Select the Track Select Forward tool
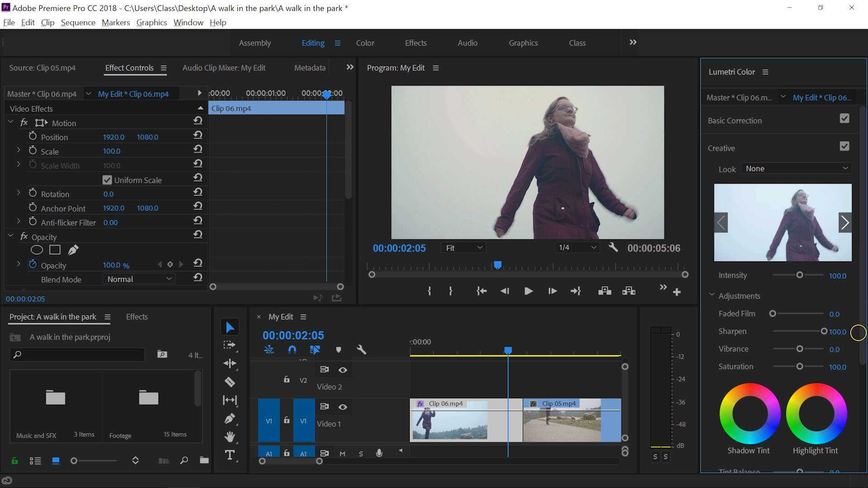Viewport: 868px width, 488px height. tap(230, 345)
